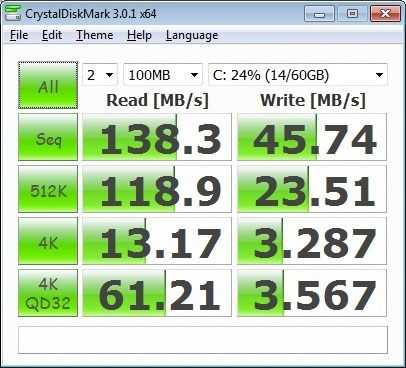Open the Edit menu
Screen dimensions: 406x368
52,35
